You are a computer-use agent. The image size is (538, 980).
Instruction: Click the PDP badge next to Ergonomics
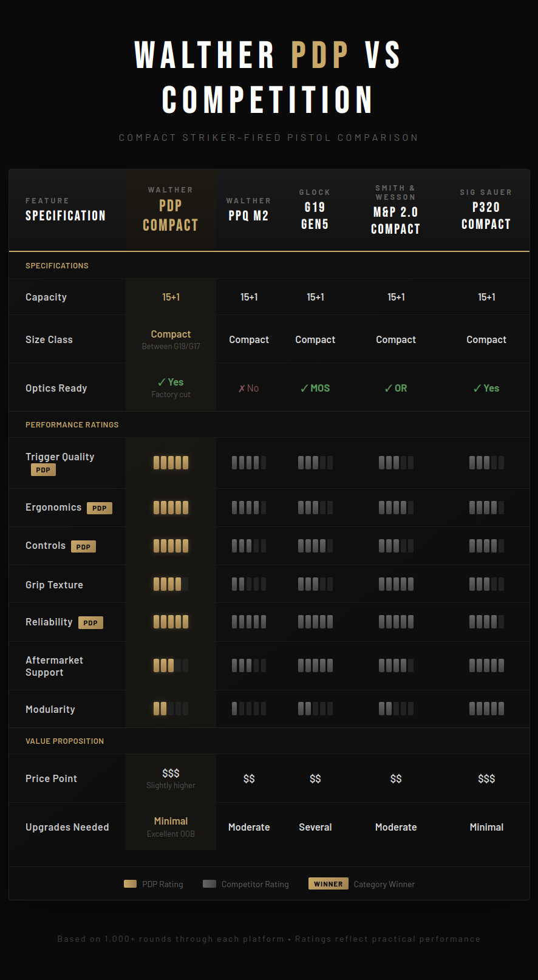[x=100, y=508]
